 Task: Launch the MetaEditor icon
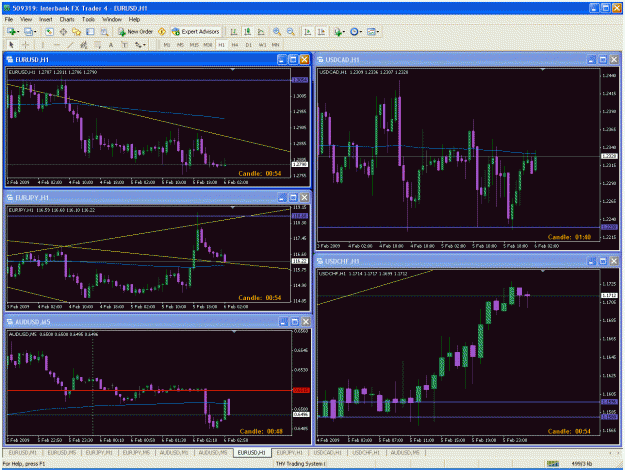162,31
